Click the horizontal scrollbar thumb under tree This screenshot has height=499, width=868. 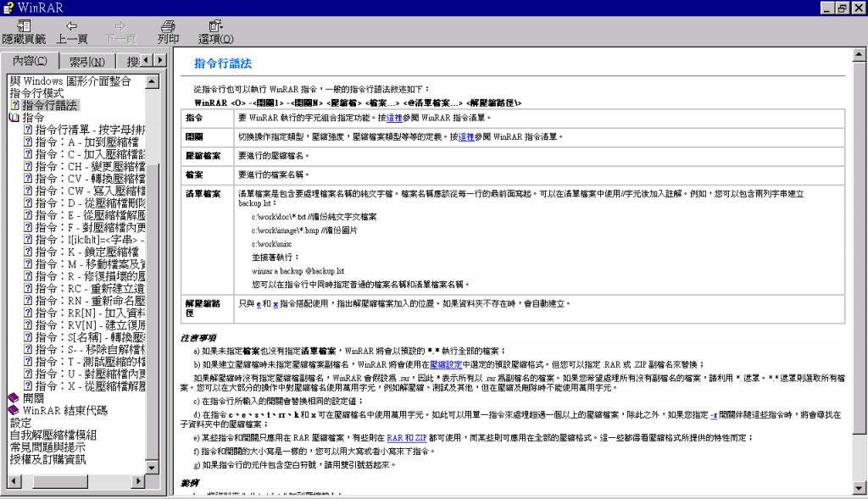point(60,481)
